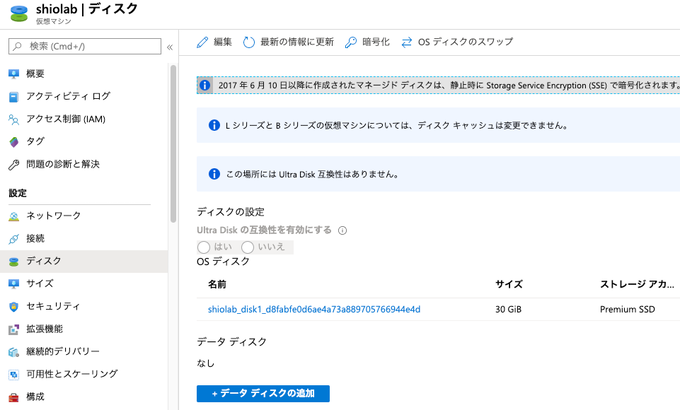Open 可用性とスケーリング settings item
The width and height of the screenshot is (680, 410).
pos(84,374)
